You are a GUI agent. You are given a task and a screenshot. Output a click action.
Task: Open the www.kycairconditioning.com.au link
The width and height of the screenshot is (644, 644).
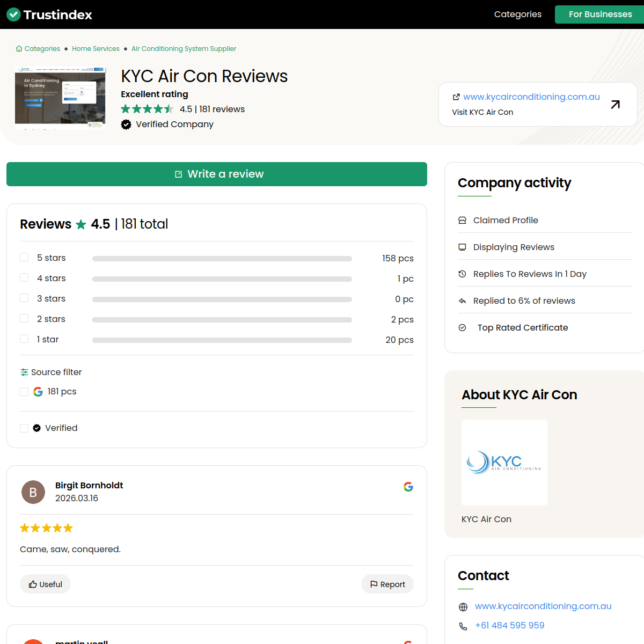pyautogui.click(x=532, y=97)
